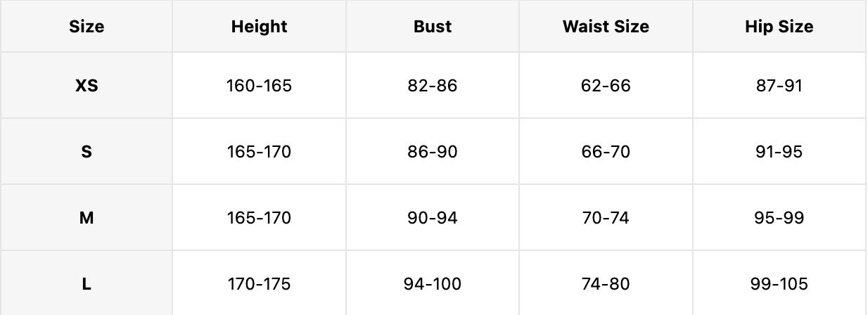This screenshot has height=315, width=868.
Task: Click the Waist Size column header
Action: pyautogui.click(x=606, y=27)
